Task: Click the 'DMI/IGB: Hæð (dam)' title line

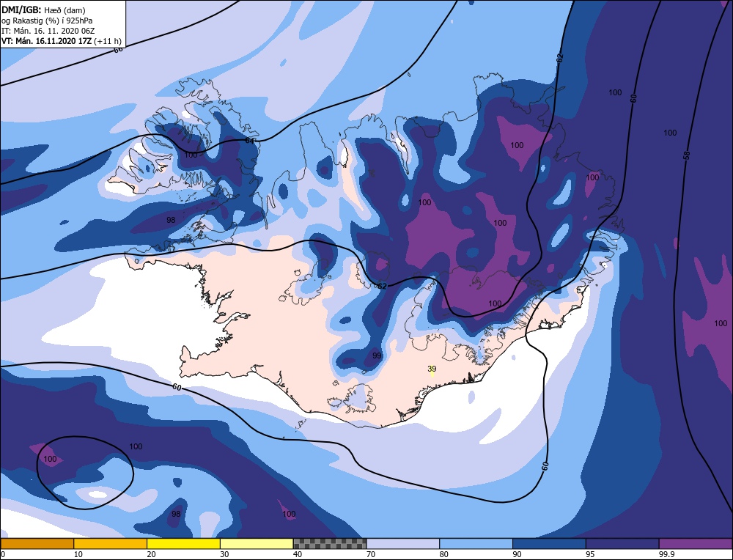Action: pos(43,10)
